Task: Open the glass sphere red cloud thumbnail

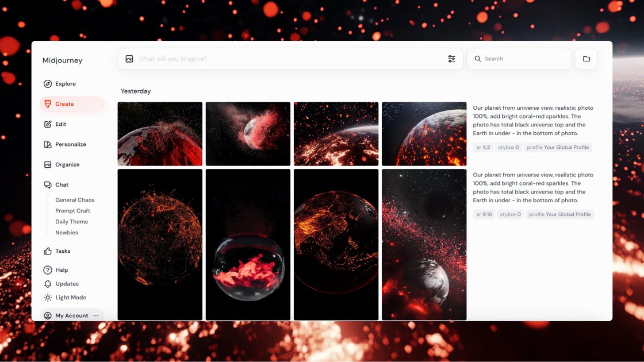Action: [x=248, y=245]
